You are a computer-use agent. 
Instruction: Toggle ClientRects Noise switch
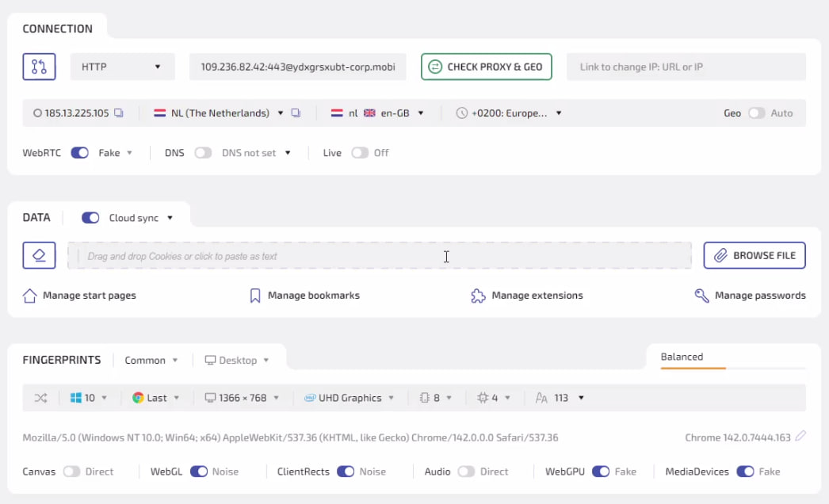pyautogui.click(x=346, y=472)
